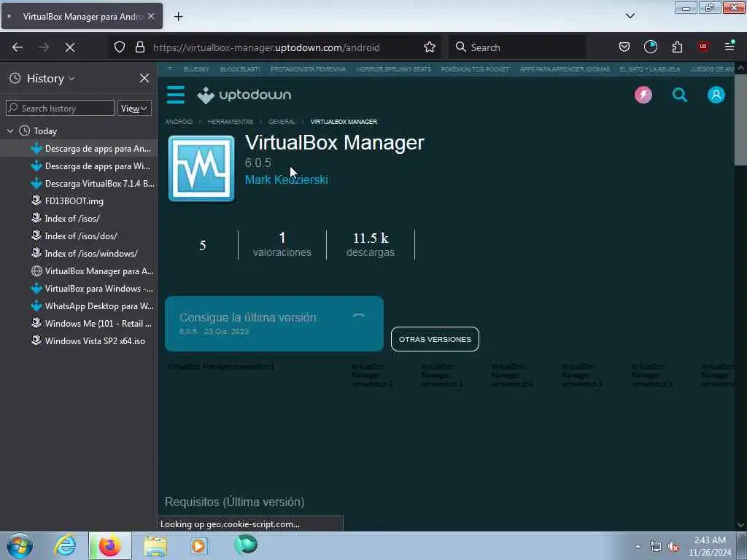Click the muted volume tray icon
The width and height of the screenshot is (747, 560).
(673, 547)
